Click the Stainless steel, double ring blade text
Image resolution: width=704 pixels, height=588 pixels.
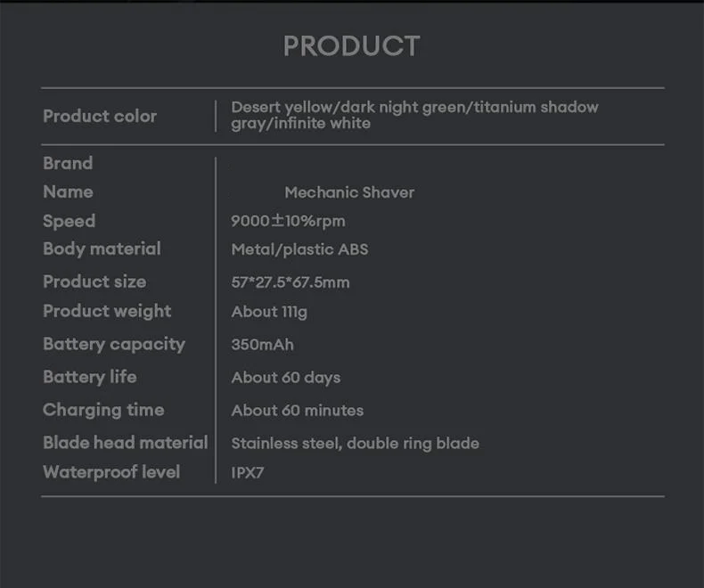[355, 444]
